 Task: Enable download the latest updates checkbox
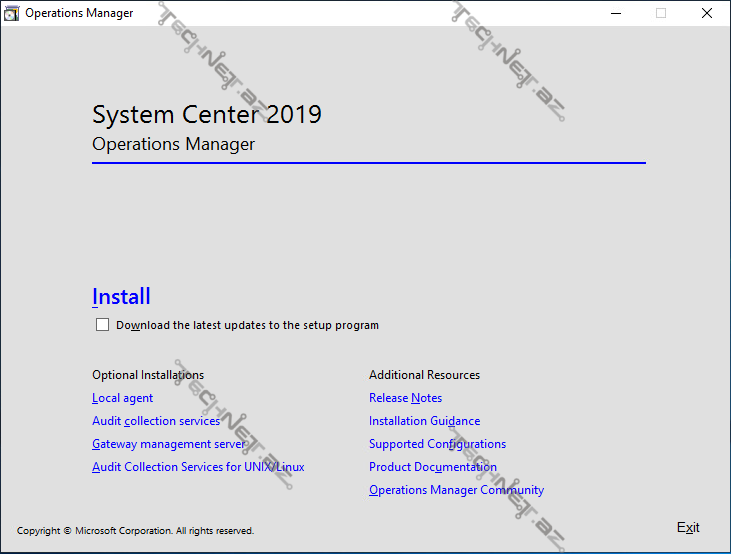(102, 325)
